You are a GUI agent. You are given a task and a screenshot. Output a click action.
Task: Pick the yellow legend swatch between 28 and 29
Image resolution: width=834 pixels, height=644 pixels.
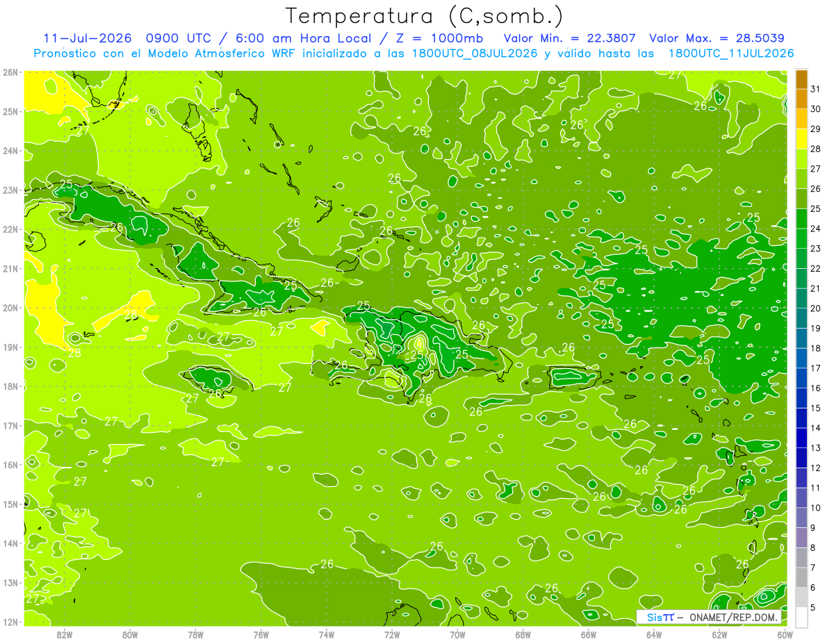click(801, 139)
